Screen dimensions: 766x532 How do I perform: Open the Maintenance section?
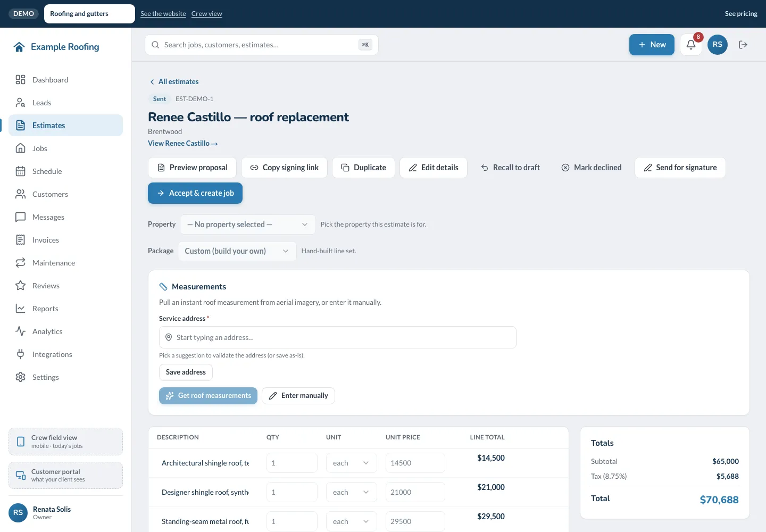pos(65,263)
